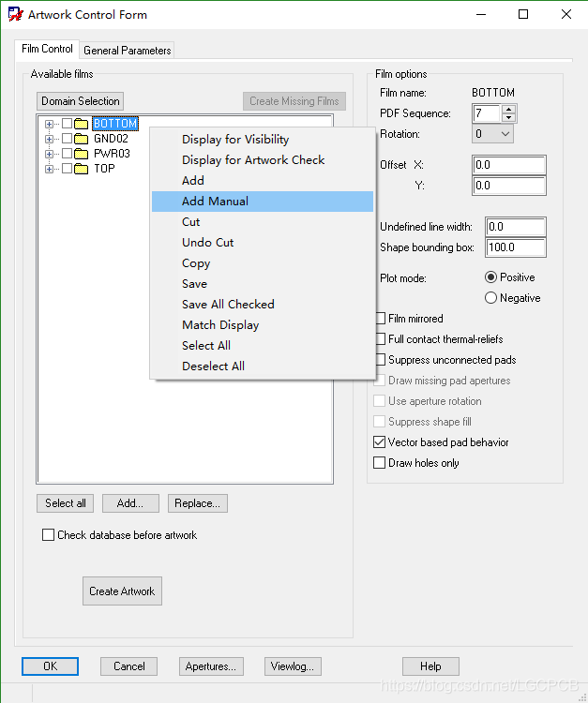Choose Match Display menu item

[x=263, y=325]
